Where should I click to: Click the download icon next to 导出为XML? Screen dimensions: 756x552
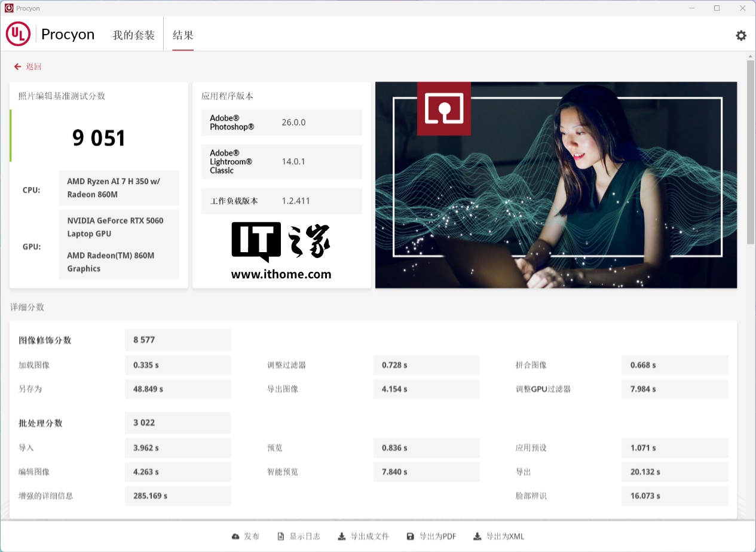[x=477, y=536]
